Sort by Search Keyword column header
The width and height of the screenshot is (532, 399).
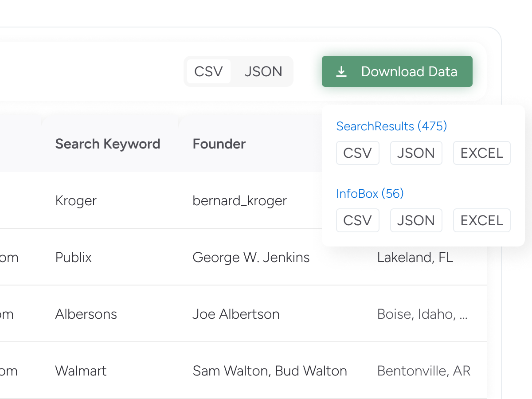coord(108,144)
